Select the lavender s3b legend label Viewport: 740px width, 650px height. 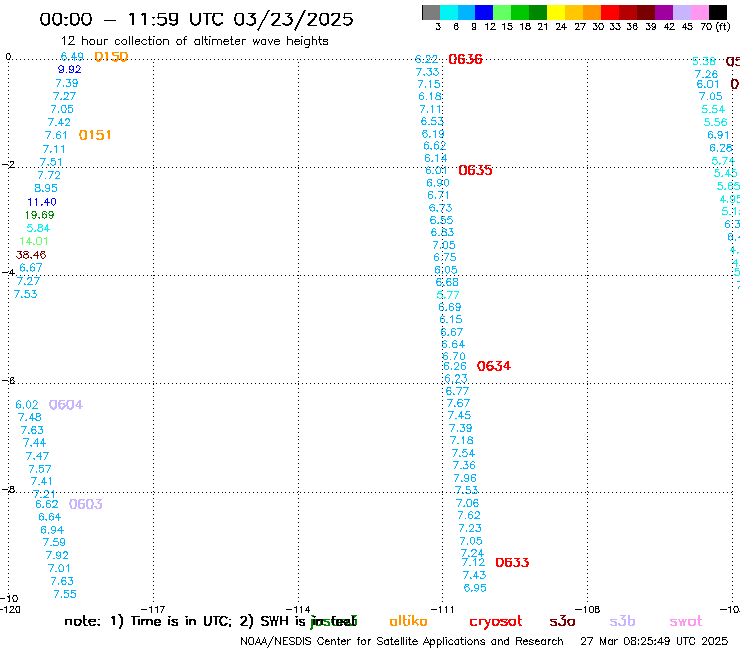622,621
